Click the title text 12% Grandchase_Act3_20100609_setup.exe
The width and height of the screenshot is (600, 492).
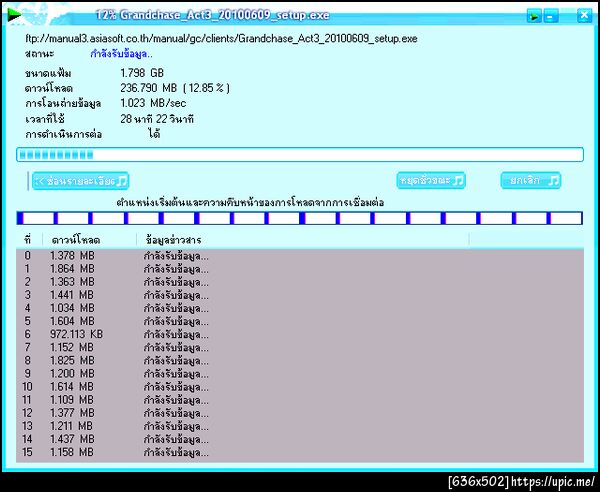point(212,15)
